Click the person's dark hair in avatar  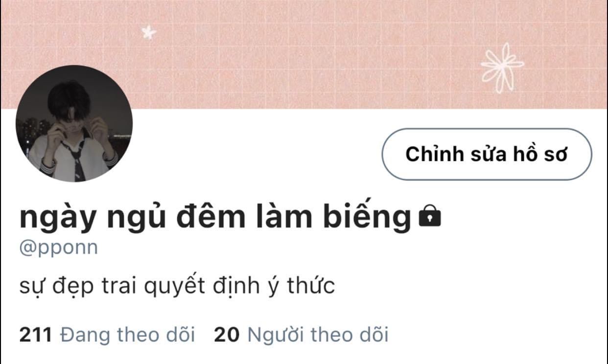click(x=69, y=98)
